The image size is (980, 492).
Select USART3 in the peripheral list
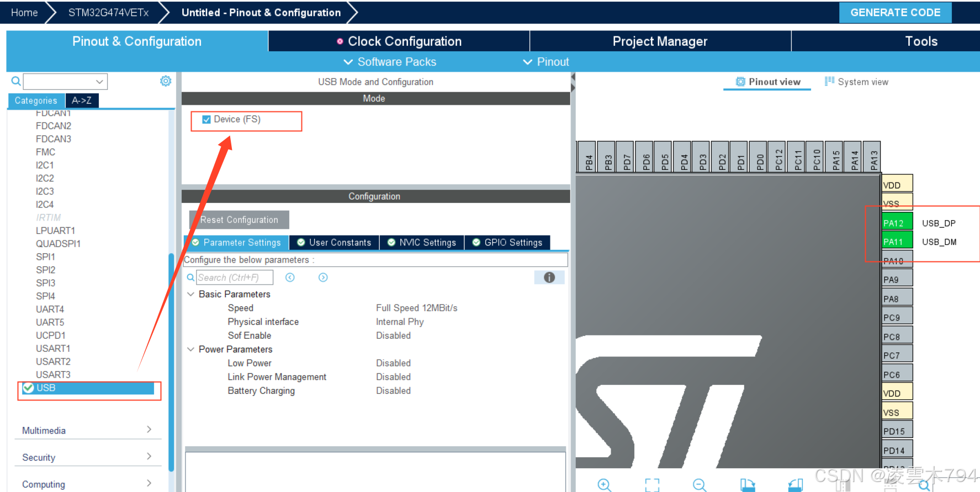[53, 375]
